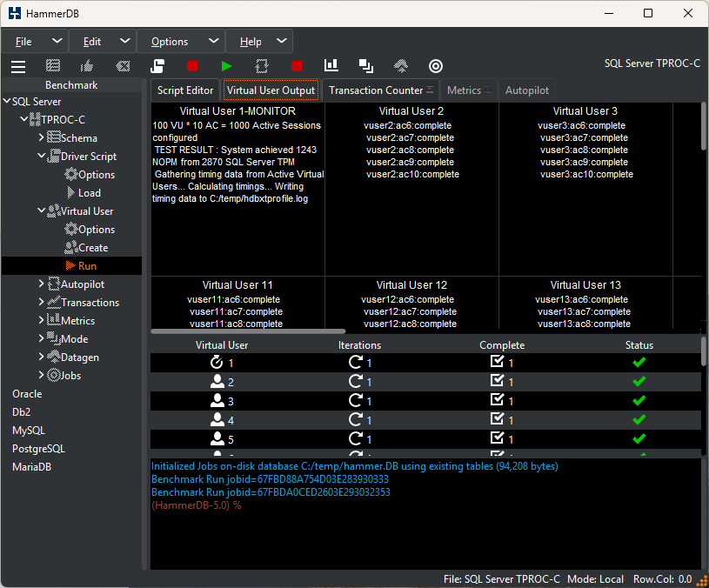Open the Help menu
Screen dimensions: 709x588
tap(259, 41)
